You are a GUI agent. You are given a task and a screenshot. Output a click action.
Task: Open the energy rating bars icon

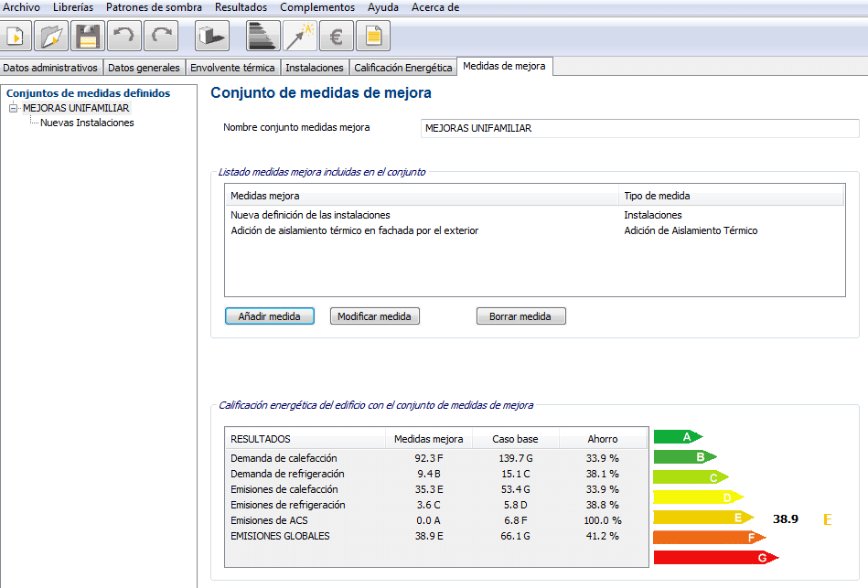pos(263,36)
